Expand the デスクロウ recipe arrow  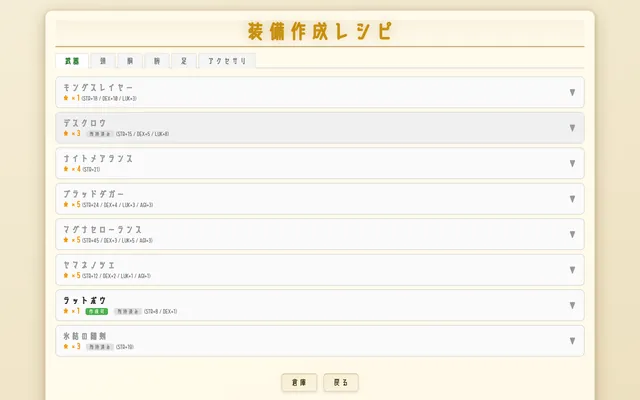pos(572,128)
